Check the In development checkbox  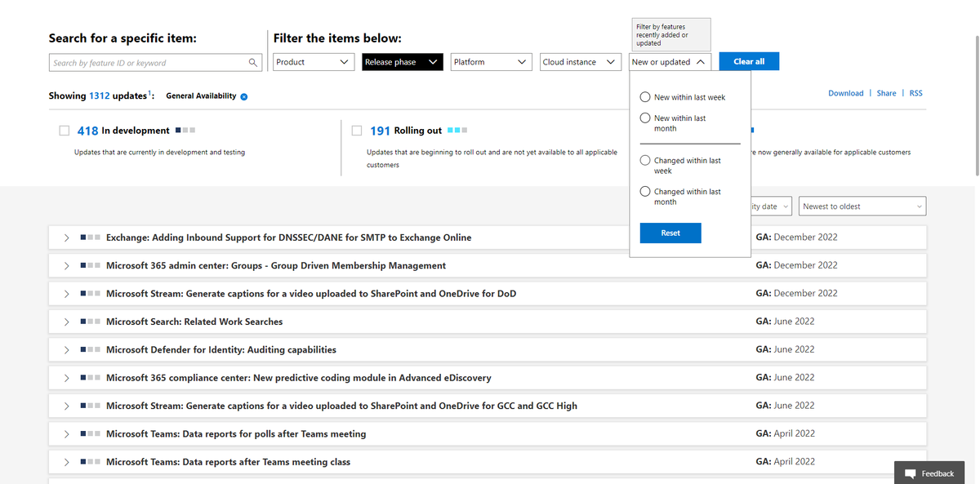(x=65, y=131)
